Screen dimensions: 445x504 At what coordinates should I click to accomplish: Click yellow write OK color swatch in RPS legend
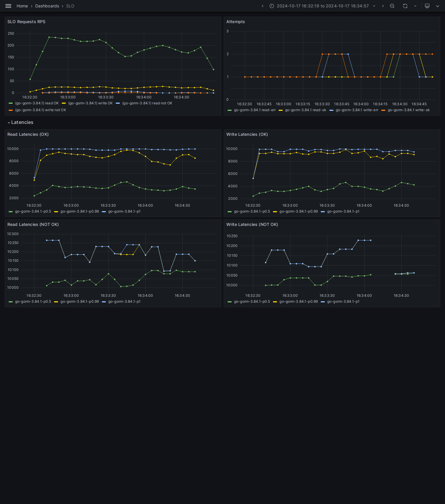pyautogui.click(x=64, y=103)
